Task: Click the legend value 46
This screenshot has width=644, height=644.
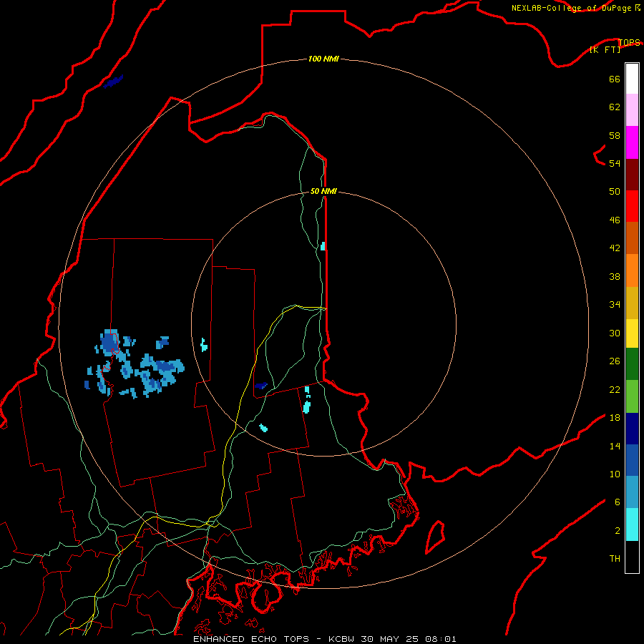Action: pyautogui.click(x=615, y=220)
